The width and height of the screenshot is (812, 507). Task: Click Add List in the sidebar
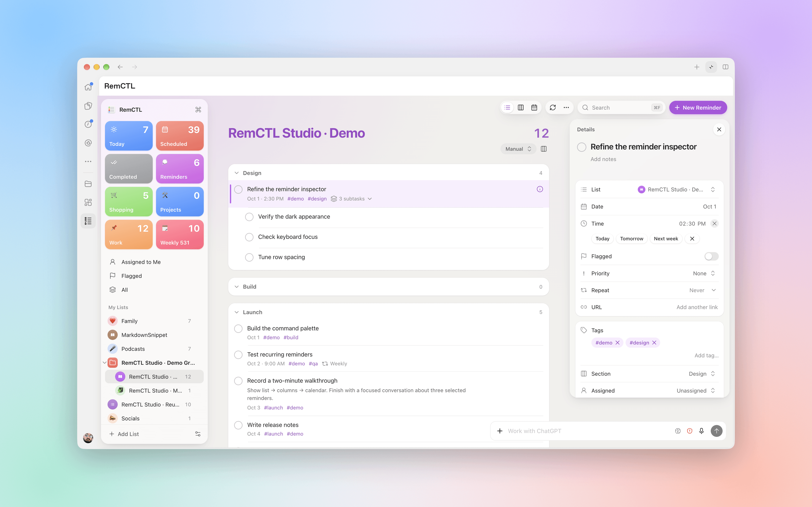point(124,434)
